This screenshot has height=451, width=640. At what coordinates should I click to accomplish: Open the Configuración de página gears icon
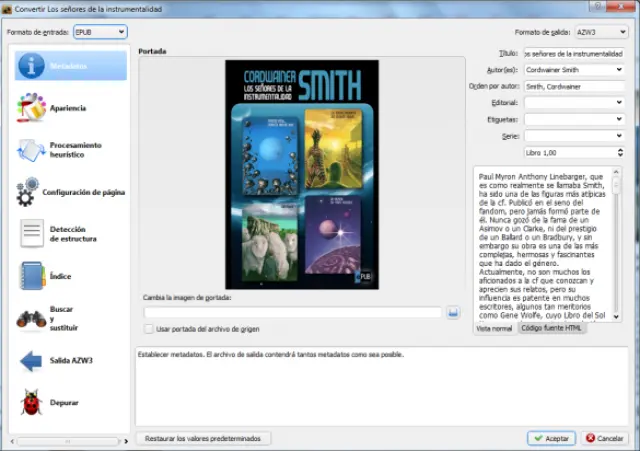point(27,192)
